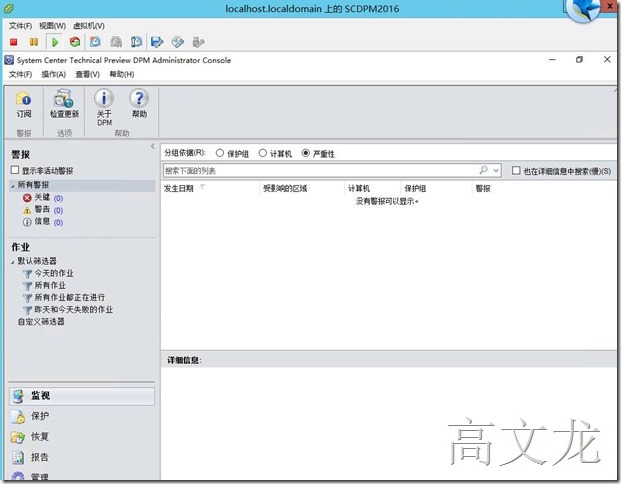This screenshot has height=484, width=621.
Task: Minimize the DPM console window
Action: click(552, 59)
